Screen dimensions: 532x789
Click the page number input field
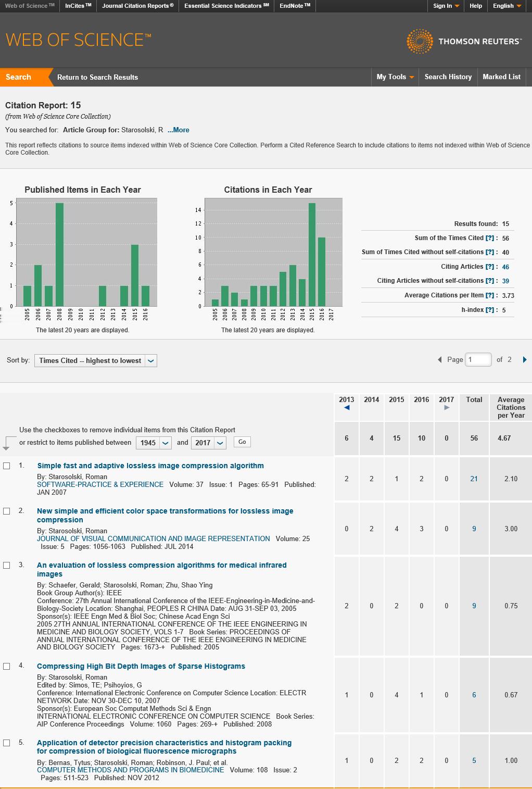pos(478,359)
